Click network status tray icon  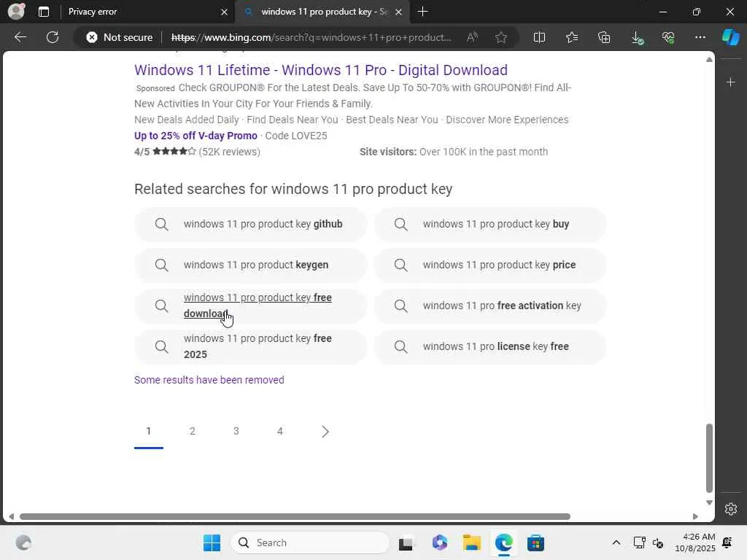tap(639, 542)
